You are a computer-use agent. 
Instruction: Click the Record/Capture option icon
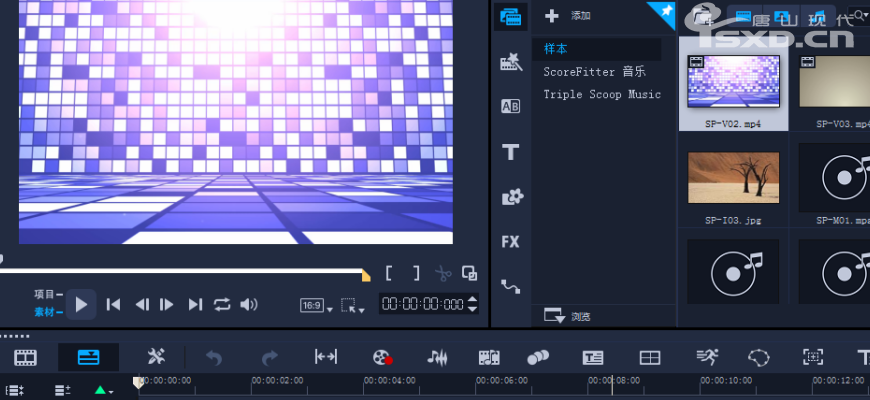381,357
